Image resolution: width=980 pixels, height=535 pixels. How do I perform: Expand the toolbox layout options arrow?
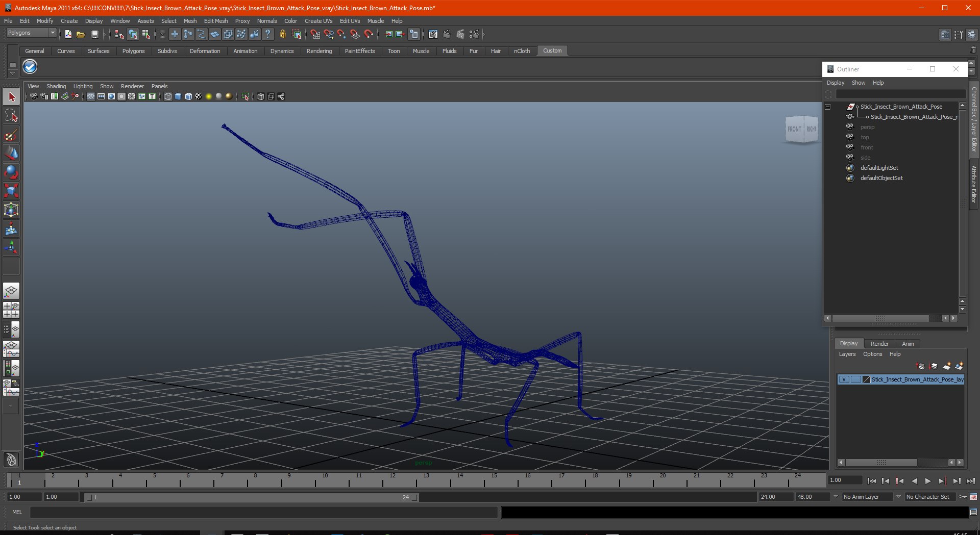tap(11, 405)
